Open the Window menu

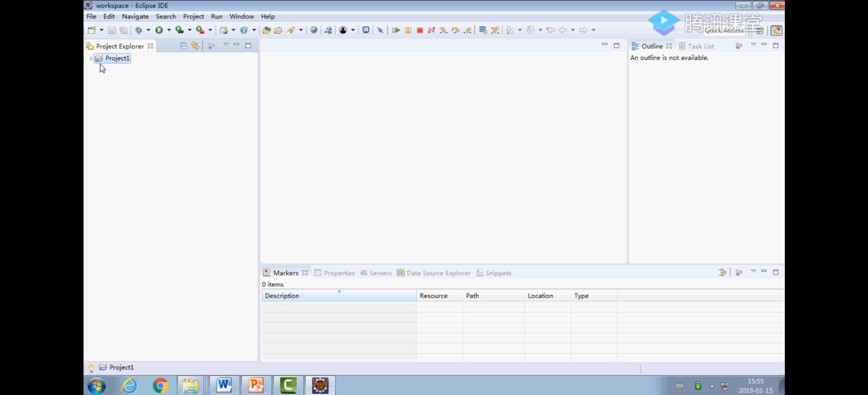pos(242,16)
